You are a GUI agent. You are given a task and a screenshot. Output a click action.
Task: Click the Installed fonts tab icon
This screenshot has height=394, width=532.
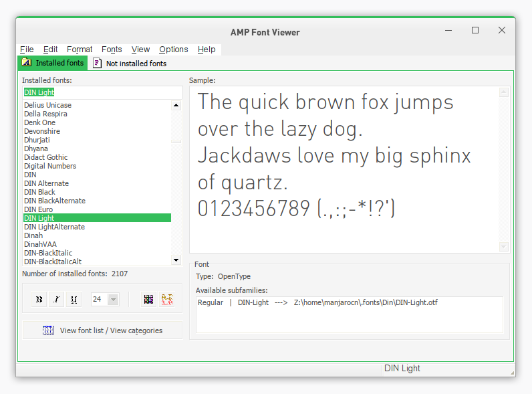click(27, 62)
